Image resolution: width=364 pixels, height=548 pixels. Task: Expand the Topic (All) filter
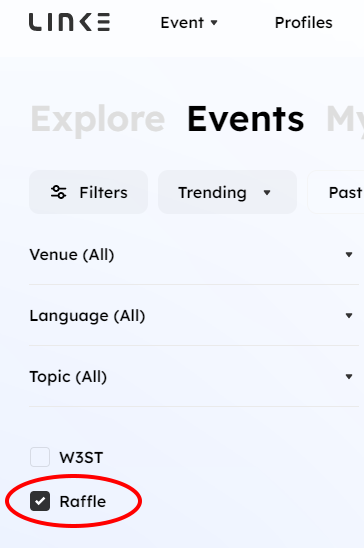point(194,376)
